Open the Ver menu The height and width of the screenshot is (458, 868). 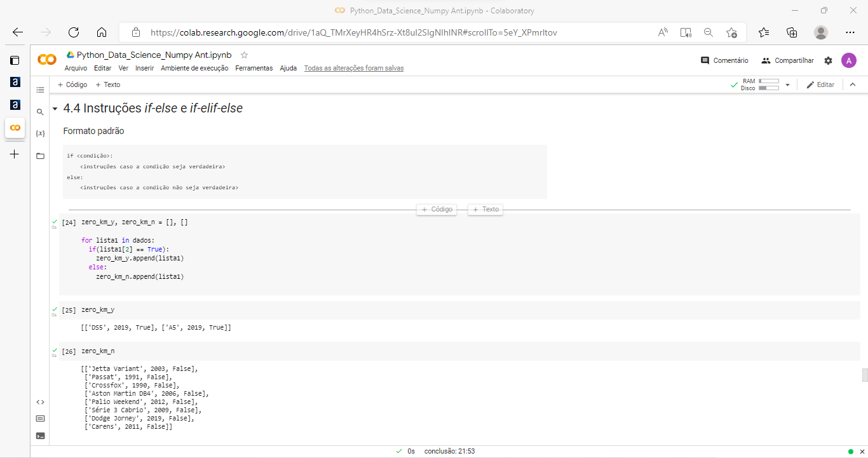point(123,68)
